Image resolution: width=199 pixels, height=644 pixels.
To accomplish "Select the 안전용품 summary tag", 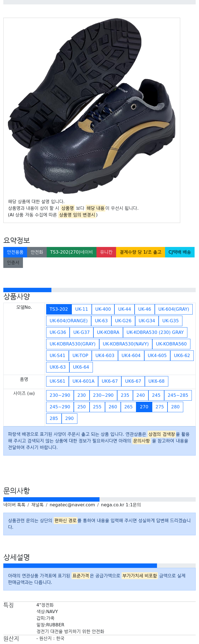I will (x=15, y=252).
